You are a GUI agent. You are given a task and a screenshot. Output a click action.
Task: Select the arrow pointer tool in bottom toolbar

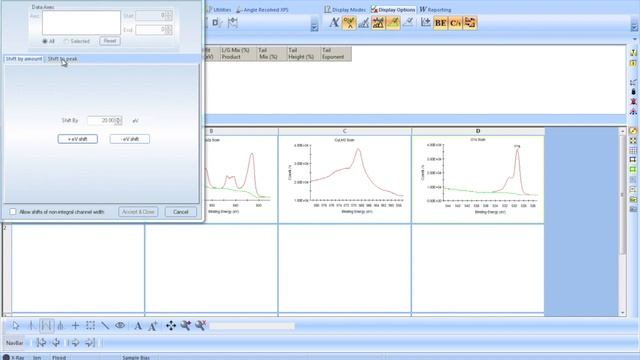(16, 326)
